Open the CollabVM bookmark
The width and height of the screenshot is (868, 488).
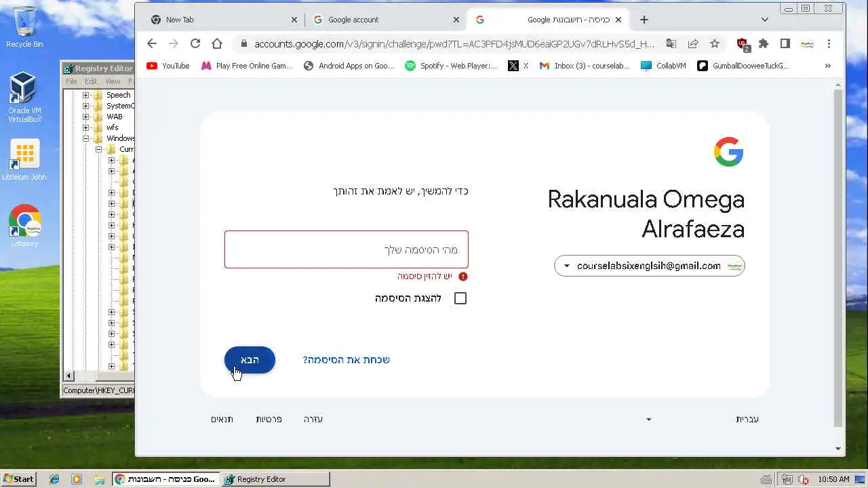click(664, 66)
